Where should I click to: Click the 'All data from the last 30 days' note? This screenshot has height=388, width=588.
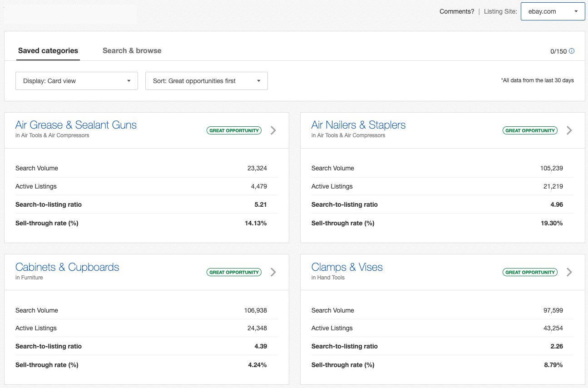pos(538,80)
